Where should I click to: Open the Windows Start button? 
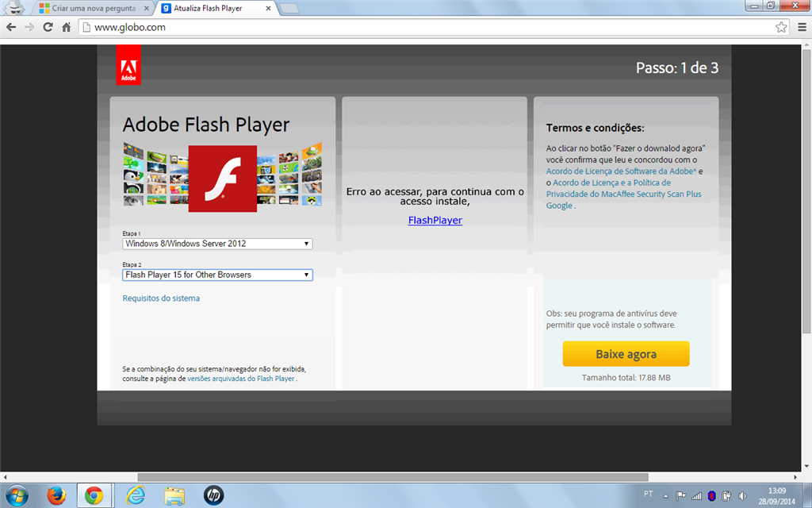[x=17, y=495]
